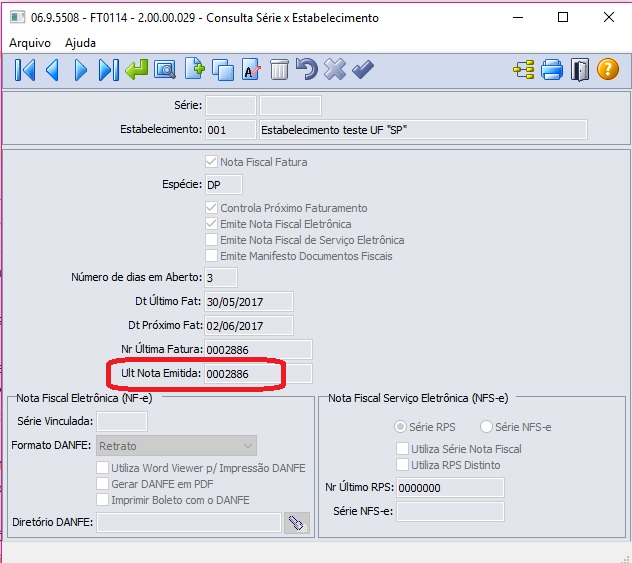Jump to last record icon

(109, 70)
